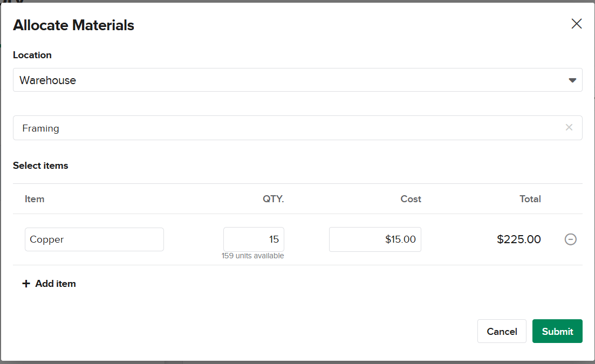Image resolution: width=595 pixels, height=364 pixels.
Task: Expand the Location dropdown arrow
Action: 572,80
